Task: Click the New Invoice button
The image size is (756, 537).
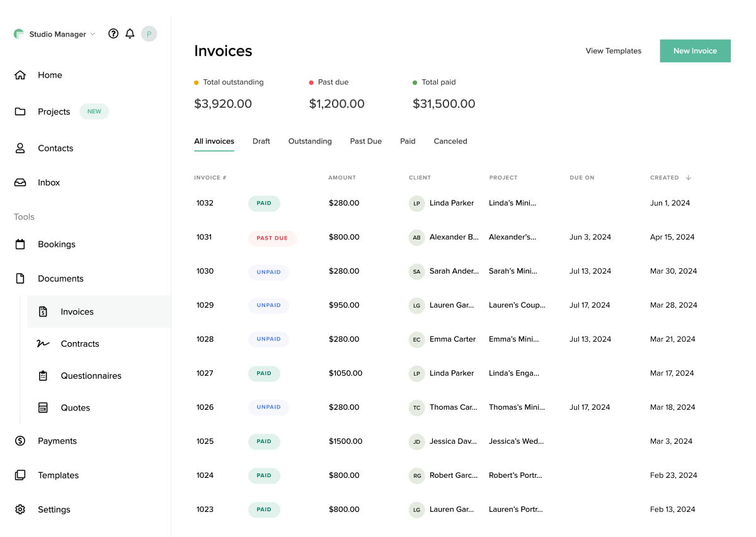Action: 696,51
